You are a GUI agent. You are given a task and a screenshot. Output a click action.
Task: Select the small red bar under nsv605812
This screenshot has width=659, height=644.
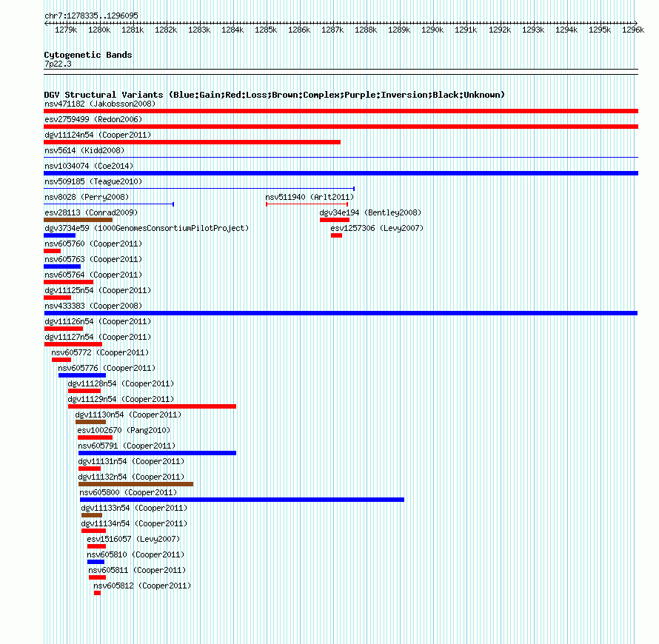98,593
